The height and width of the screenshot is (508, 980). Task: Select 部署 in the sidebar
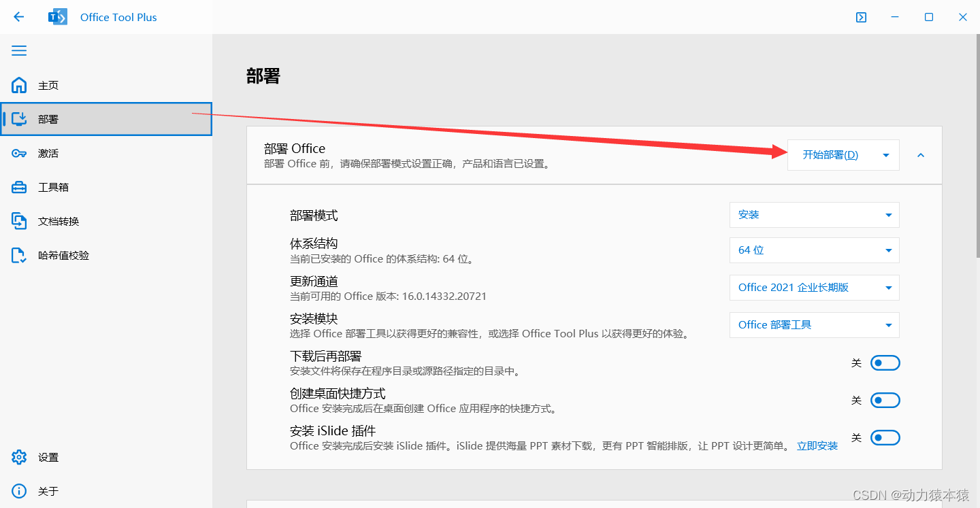coord(106,119)
